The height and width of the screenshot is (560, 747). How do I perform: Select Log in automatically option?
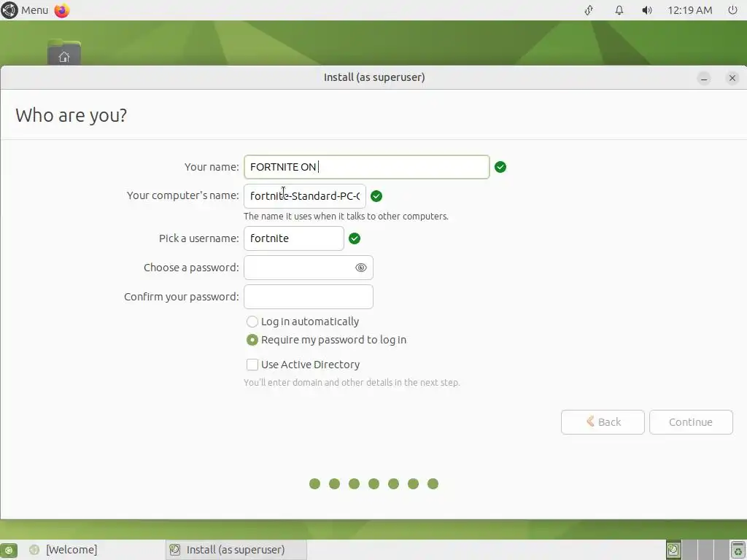click(303, 322)
